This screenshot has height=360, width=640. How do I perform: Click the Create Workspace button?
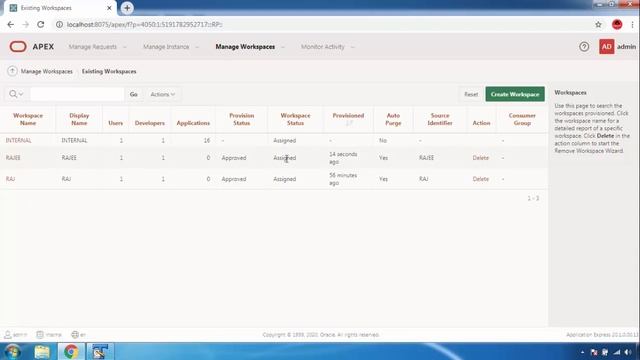[x=515, y=94]
